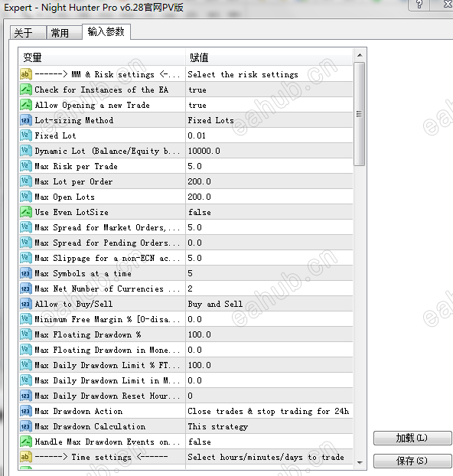Click the help question mark button in title bar
453x476 pixels.
click(419, 5)
